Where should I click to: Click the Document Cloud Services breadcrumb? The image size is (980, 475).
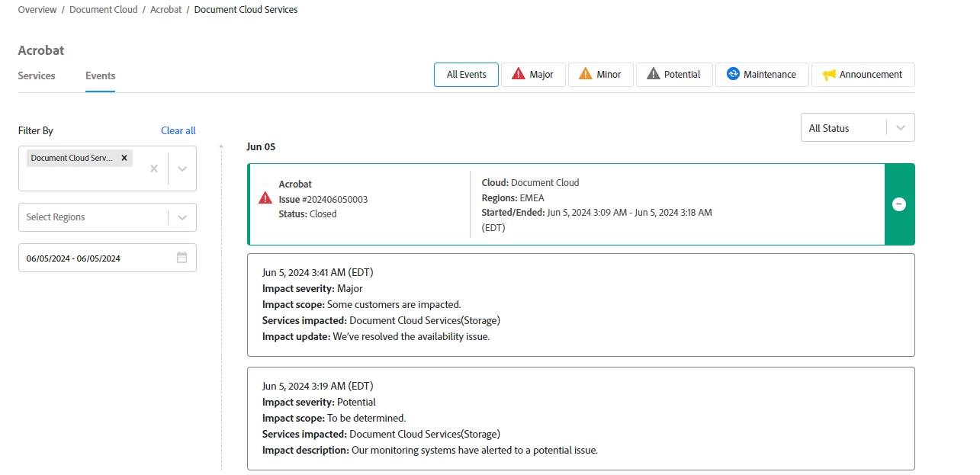click(246, 10)
